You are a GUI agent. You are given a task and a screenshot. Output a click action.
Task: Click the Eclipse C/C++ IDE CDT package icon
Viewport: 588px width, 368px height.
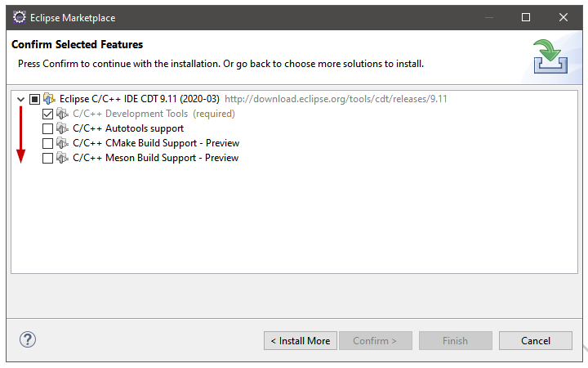(x=49, y=99)
